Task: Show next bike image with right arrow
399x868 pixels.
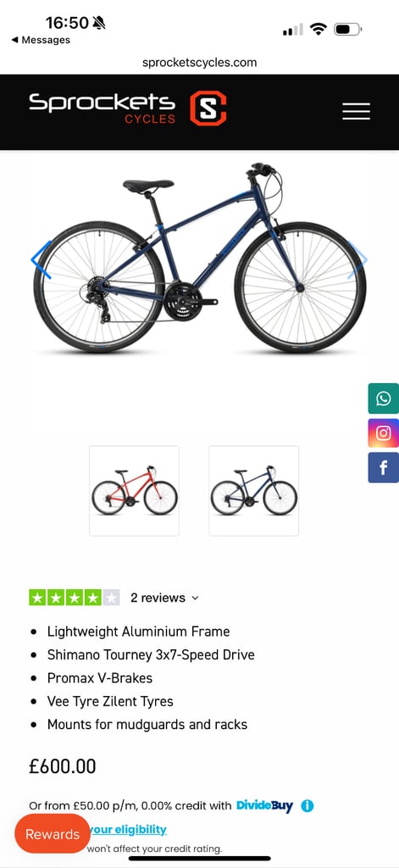Action: 358,259
